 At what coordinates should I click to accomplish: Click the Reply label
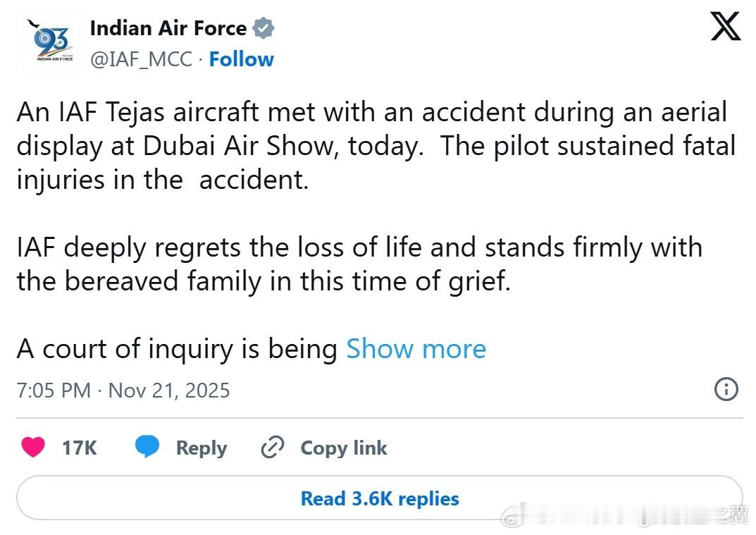201,448
